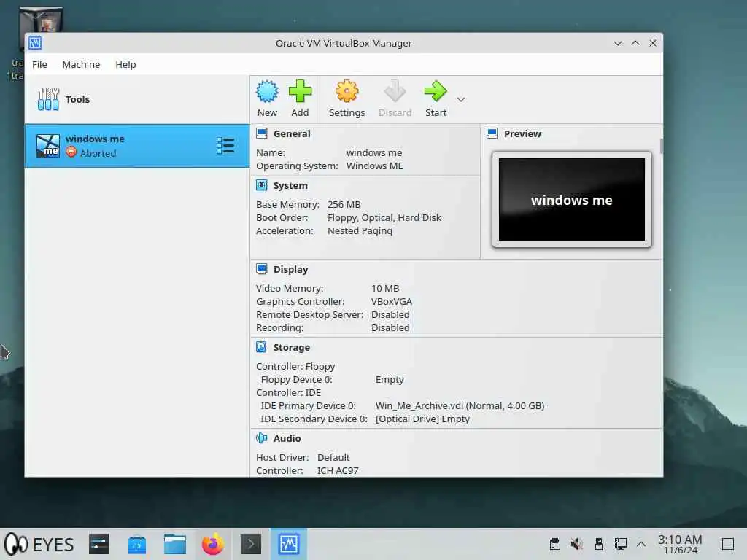Open the file manager from taskbar
Viewport: 747px width, 560px height.
point(175,544)
